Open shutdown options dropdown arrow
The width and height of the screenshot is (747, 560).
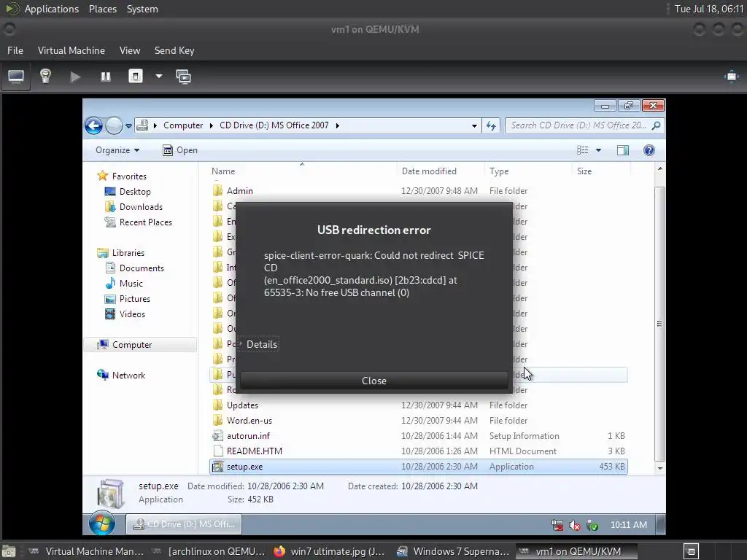pos(158,77)
